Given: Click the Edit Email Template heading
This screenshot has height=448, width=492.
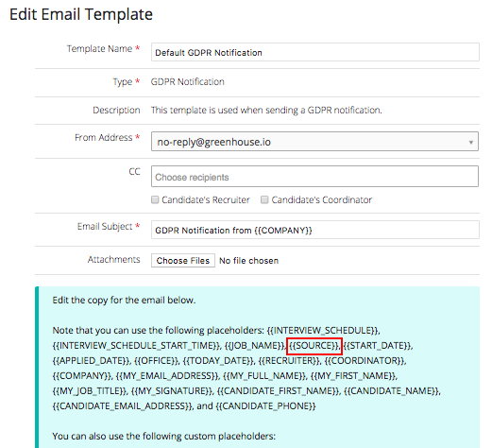Looking at the screenshot, I should (81, 14).
